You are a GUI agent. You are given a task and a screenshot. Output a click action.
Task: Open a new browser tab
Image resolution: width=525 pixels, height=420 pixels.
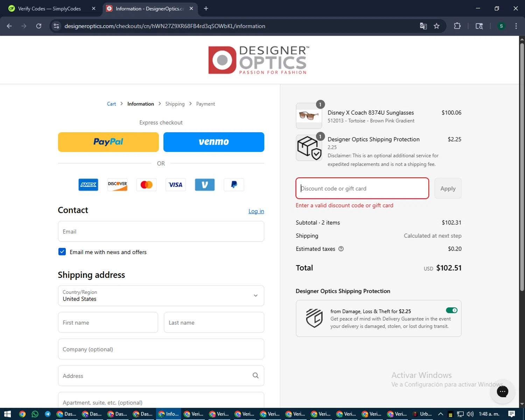click(206, 8)
